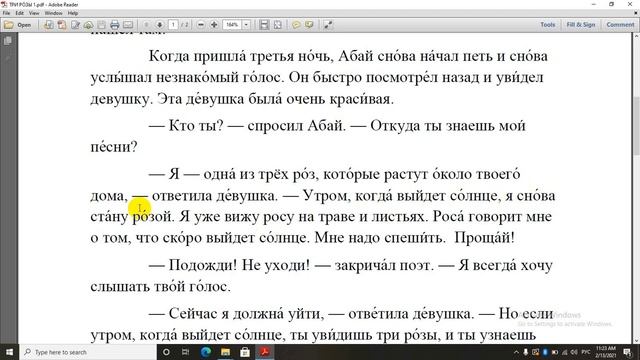640x360 pixels.
Task: Click the page number input field
Action: (x=173, y=25)
